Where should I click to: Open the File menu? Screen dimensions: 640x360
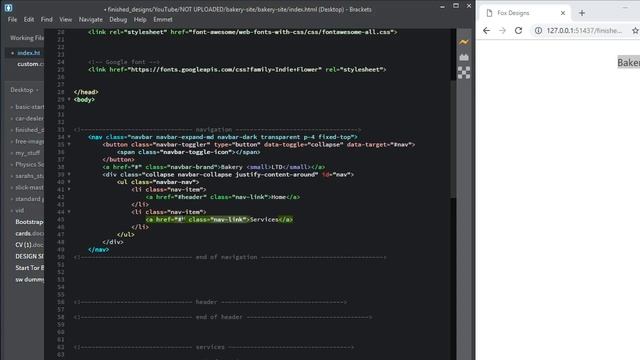tap(12, 20)
